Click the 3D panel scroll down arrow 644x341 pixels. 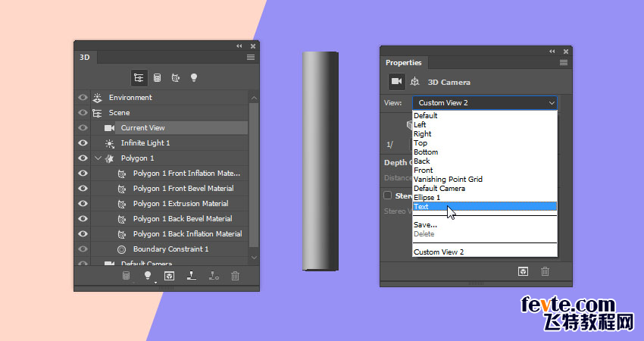click(x=254, y=258)
